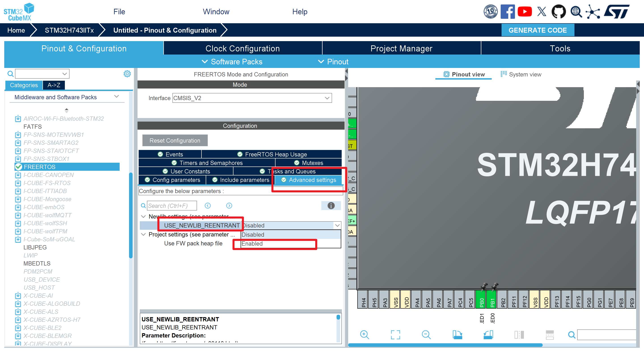Click the category list vertical scrollbar
The width and height of the screenshot is (644, 352).
(x=131, y=215)
